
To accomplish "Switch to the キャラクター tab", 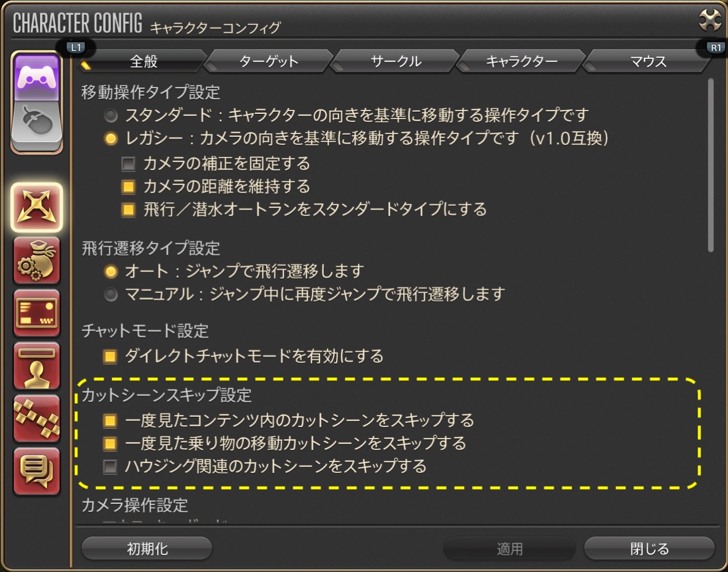I will point(521,61).
